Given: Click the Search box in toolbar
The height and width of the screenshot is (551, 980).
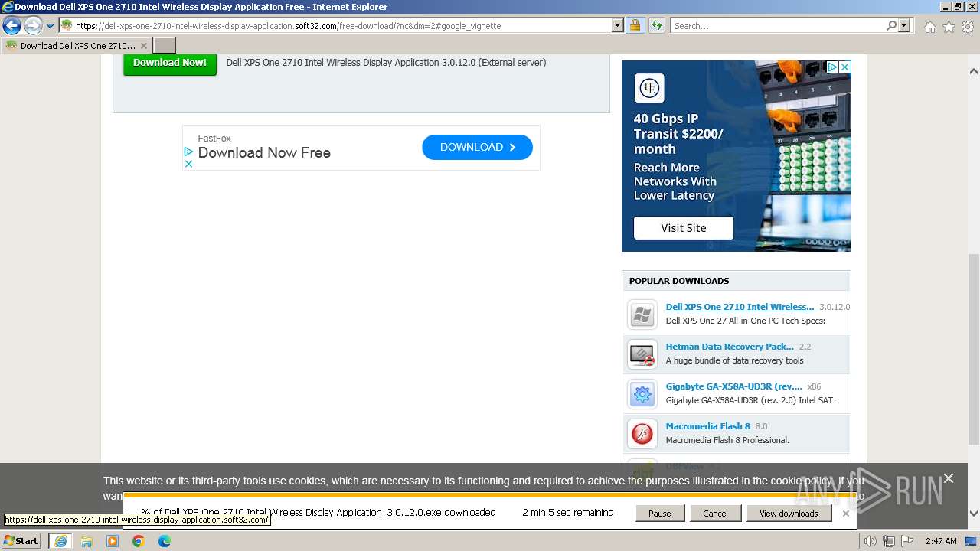Looking at the screenshot, I should pos(778,25).
